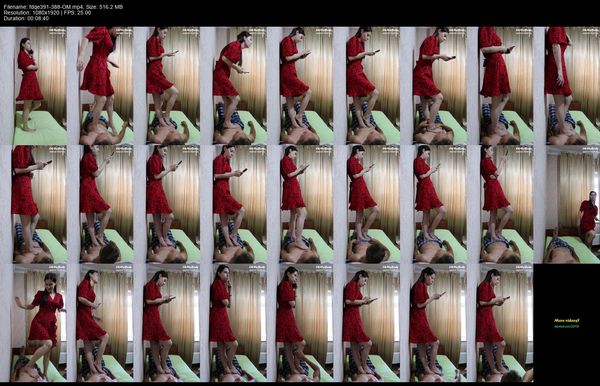Open the yellow 'More videos?' text
The image size is (600, 386).
(567, 320)
